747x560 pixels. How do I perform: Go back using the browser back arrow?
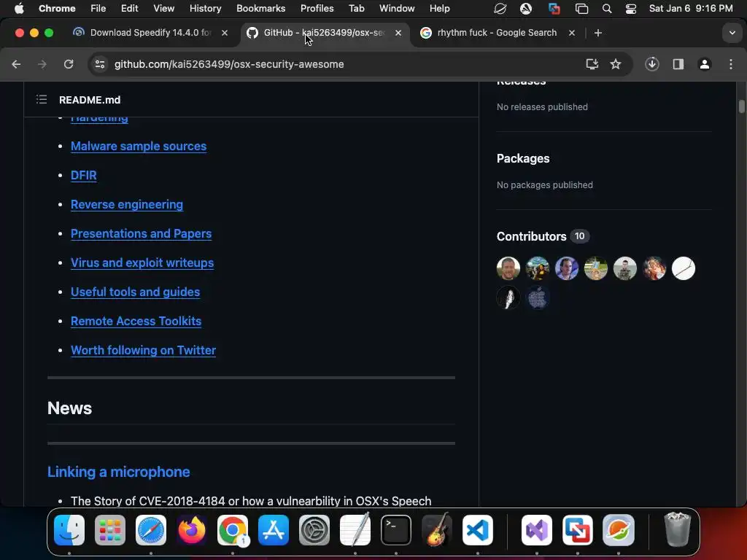click(x=16, y=64)
